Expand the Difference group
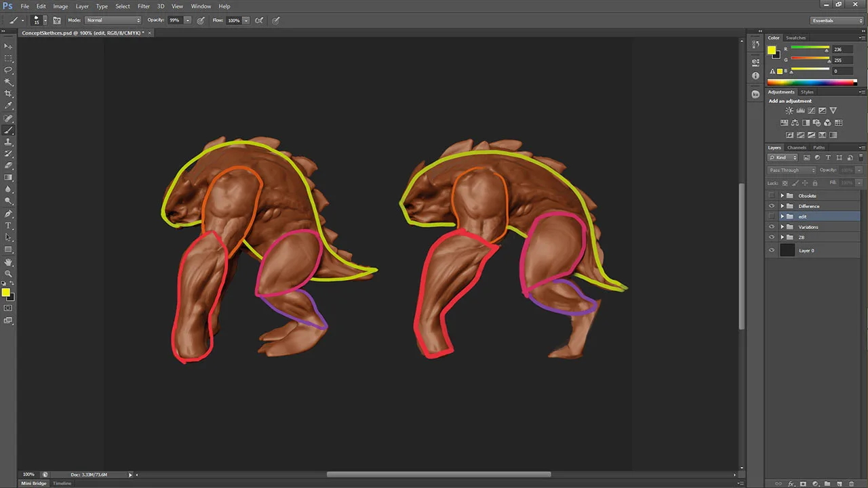Image resolution: width=868 pixels, height=488 pixels. (x=782, y=206)
